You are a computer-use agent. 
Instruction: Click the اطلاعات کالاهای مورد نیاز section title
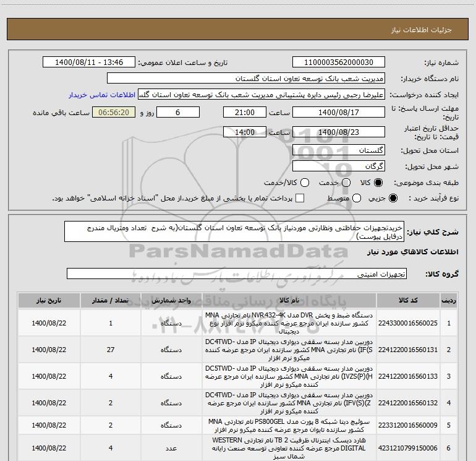click(x=412, y=252)
